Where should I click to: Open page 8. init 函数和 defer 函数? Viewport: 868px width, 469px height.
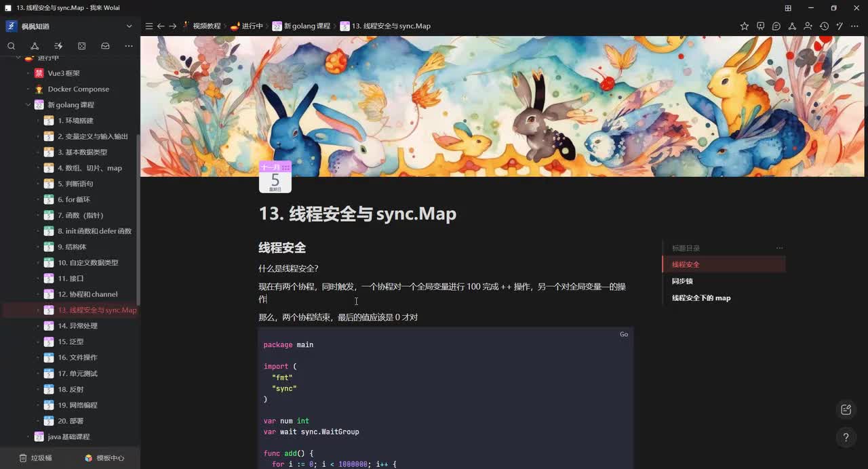[x=95, y=231]
